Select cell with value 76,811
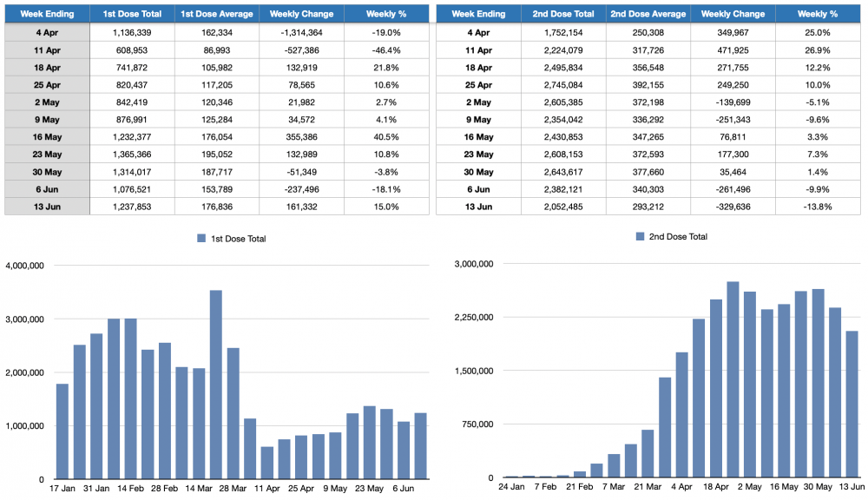This screenshot has width=868, height=500. [x=733, y=137]
